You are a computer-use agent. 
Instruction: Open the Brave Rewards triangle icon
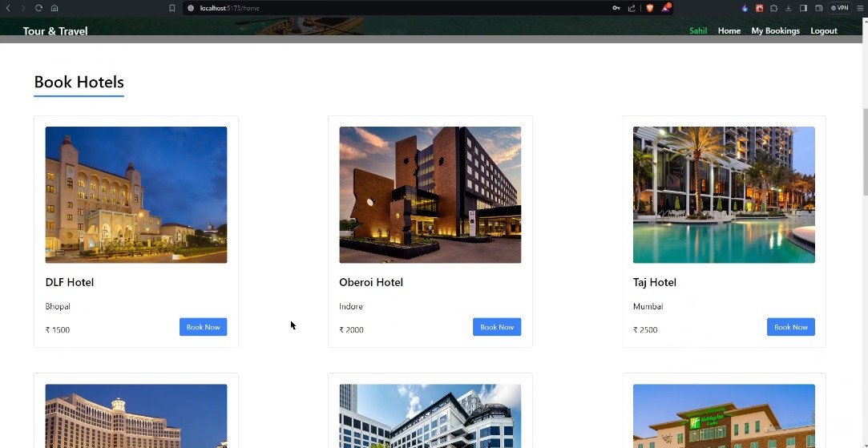[665, 8]
